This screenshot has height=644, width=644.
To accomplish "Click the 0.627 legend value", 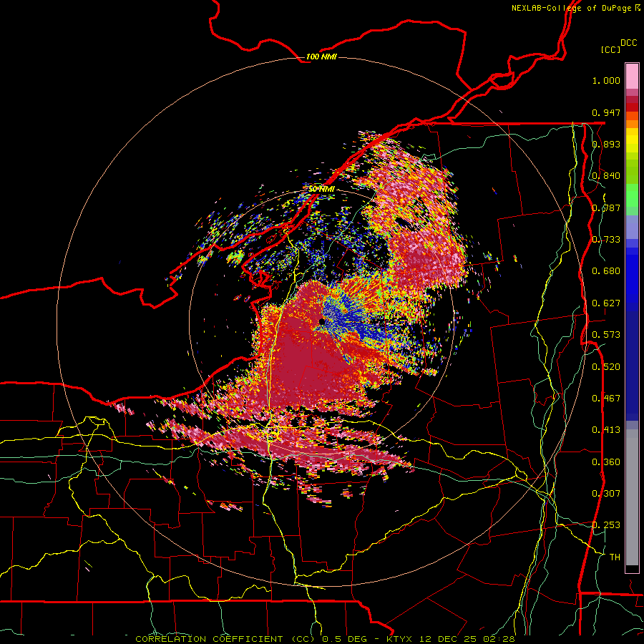I will click(x=606, y=303).
